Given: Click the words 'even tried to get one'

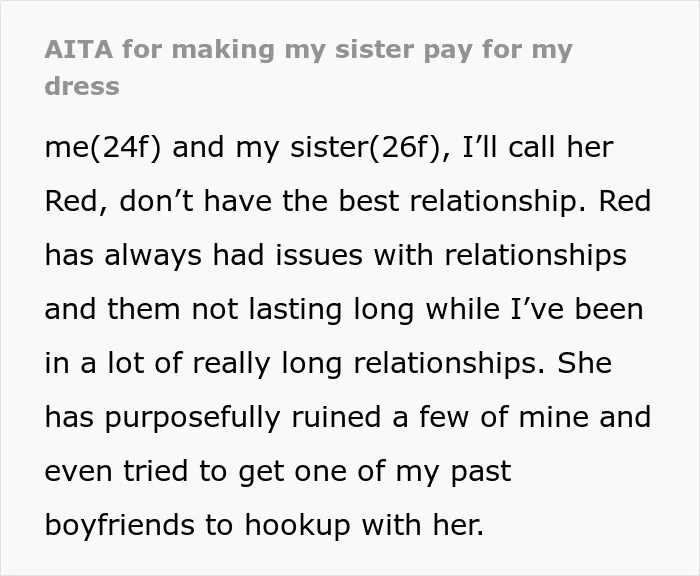Looking at the screenshot, I should pyautogui.click(x=196, y=472).
